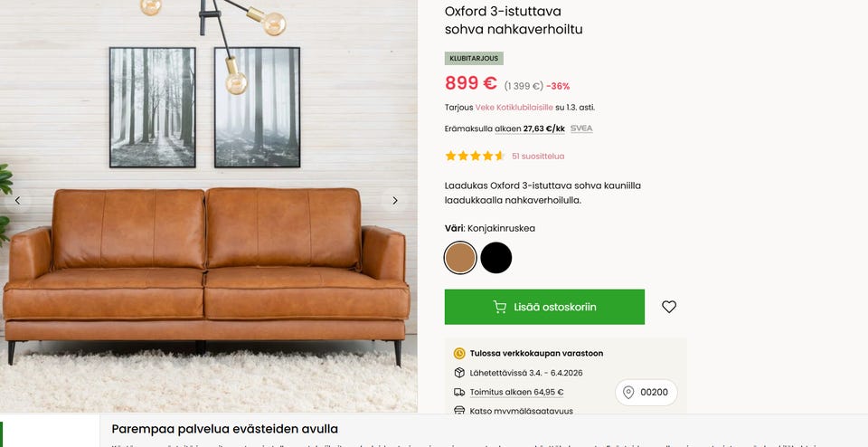Click the package box icon by Lähetettävissä
Viewport: 868px width, 447px height.
pos(459,373)
